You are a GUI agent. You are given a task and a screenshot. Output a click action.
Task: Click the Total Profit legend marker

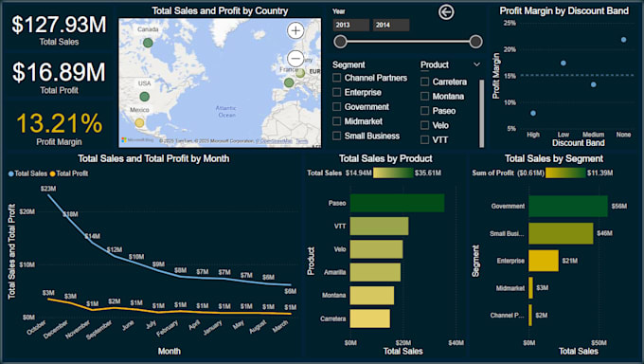(x=53, y=173)
